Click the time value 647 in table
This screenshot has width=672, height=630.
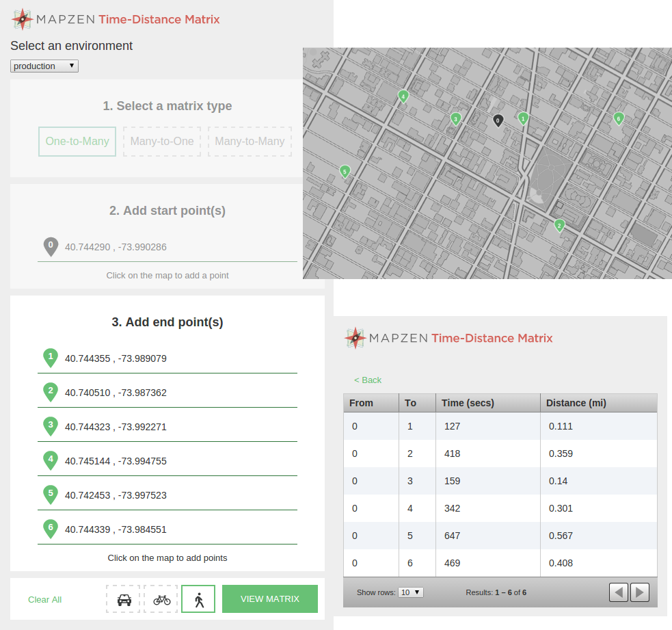pos(452,536)
